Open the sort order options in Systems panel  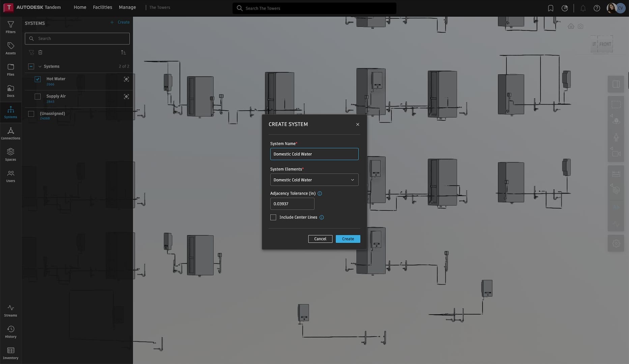[123, 53]
